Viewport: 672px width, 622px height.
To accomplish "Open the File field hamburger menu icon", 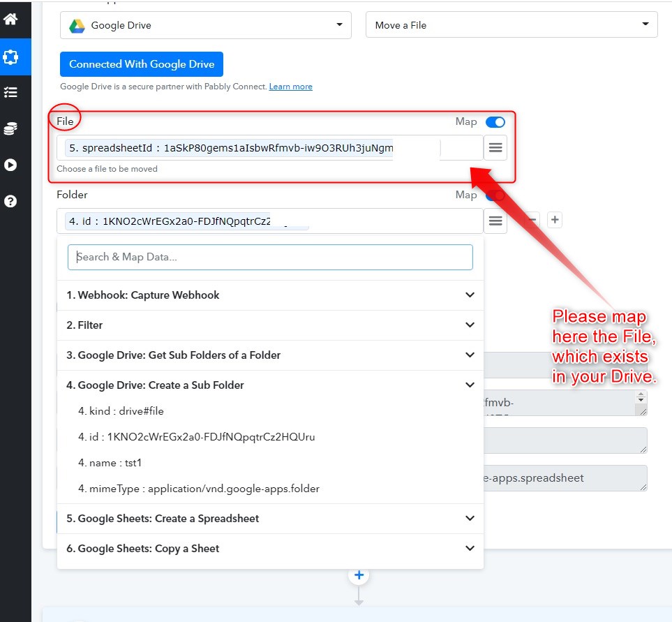I will 495,148.
